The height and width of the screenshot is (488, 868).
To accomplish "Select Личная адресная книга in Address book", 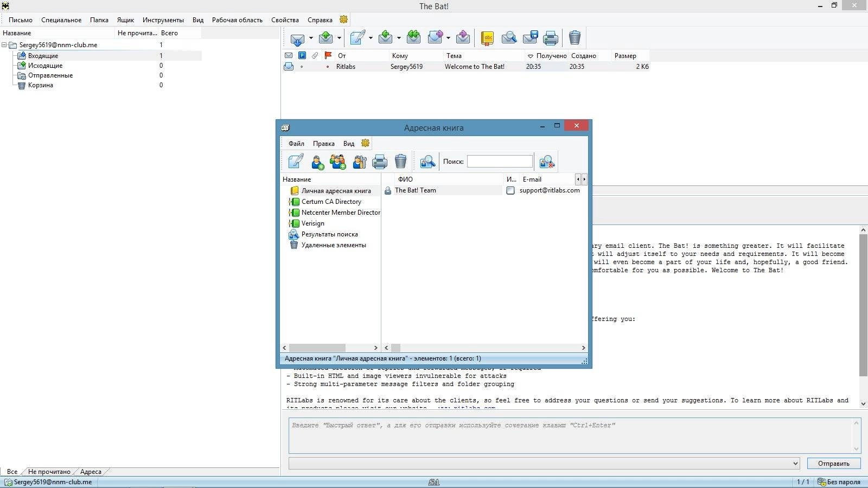I will [x=336, y=191].
